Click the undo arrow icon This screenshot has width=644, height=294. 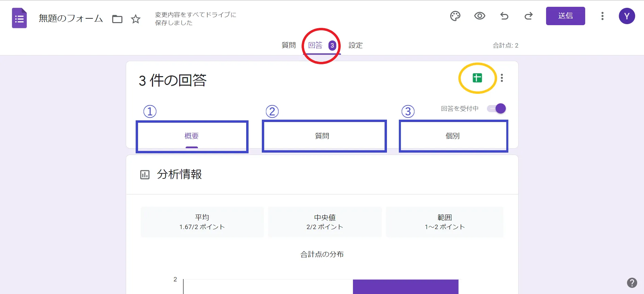click(x=504, y=16)
